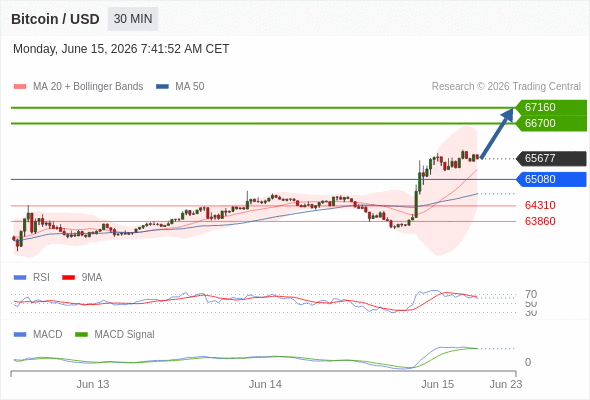590x400 pixels.
Task: Click the MACD Signal green legend swatch
Action: [x=81, y=335]
